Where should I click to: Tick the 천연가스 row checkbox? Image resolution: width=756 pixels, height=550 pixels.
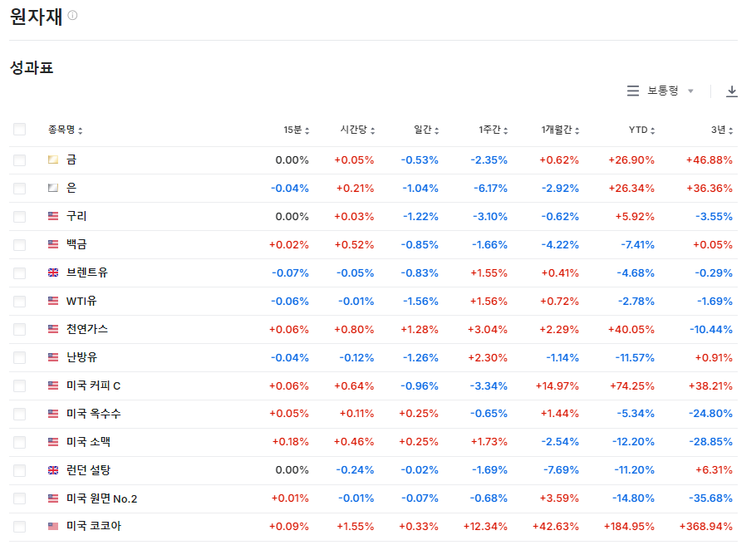(x=19, y=330)
